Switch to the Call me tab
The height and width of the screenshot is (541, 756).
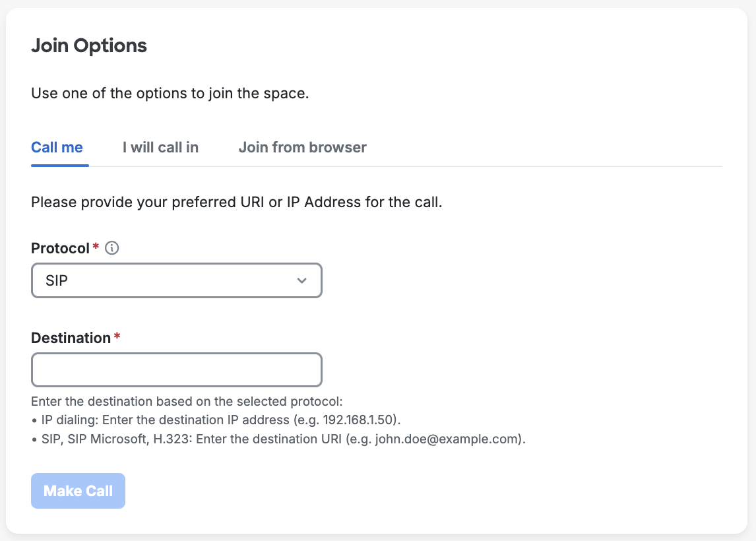pyautogui.click(x=57, y=147)
